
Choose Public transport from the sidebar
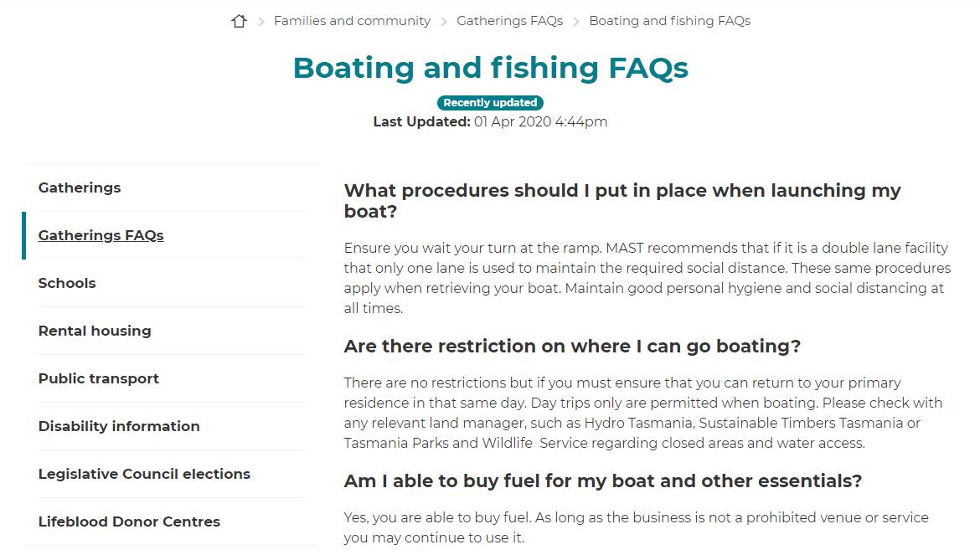coord(98,378)
